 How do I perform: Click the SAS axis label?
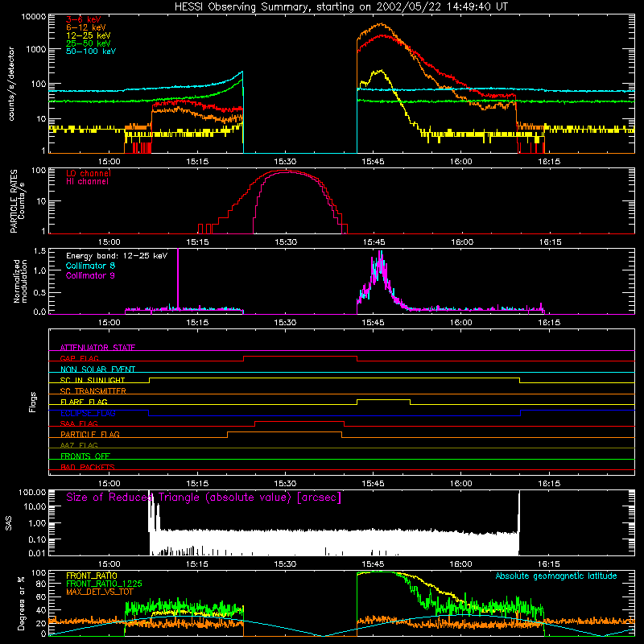[8, 523]
